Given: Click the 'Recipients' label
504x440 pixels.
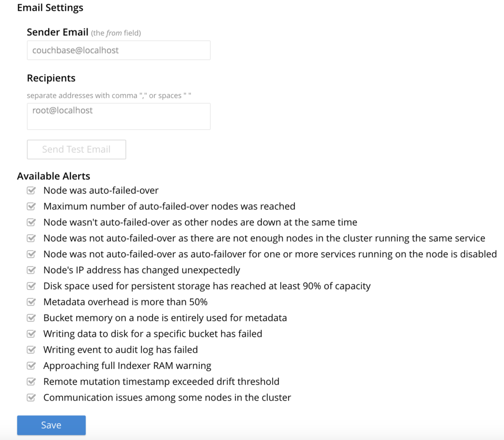Looking at the screenshot, I should 51,78.
